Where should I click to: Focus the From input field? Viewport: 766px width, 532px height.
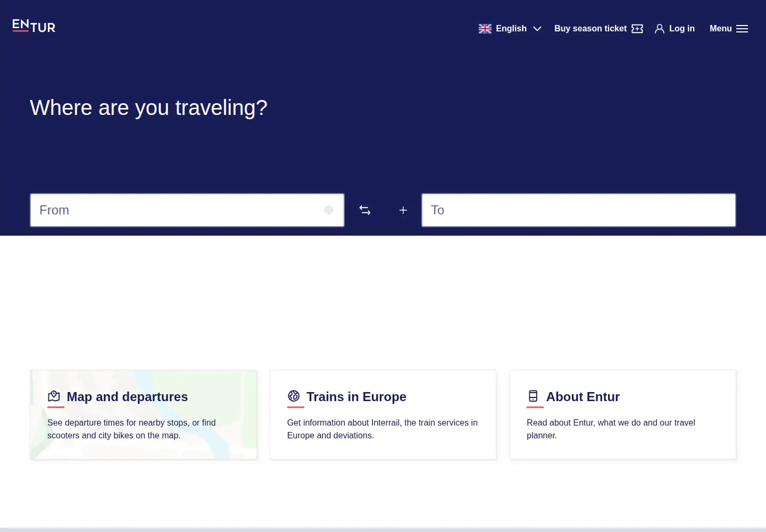[187, 210]
